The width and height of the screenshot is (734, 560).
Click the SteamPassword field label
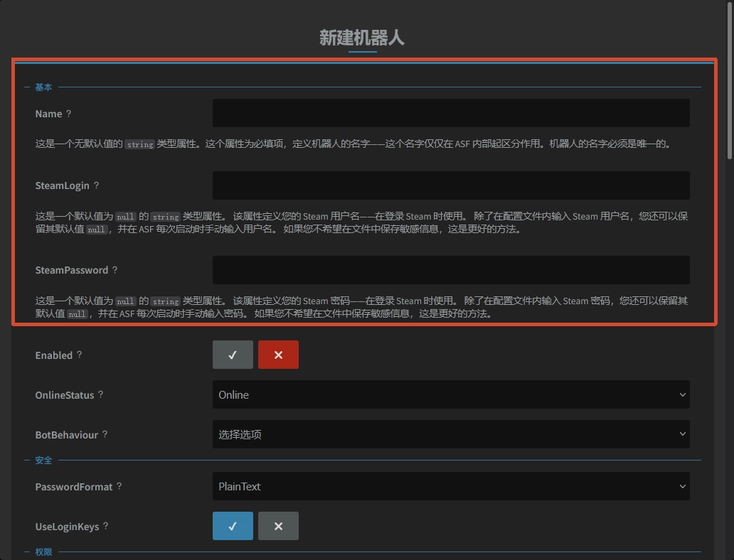pyautogui.click(x=72, y=270)
